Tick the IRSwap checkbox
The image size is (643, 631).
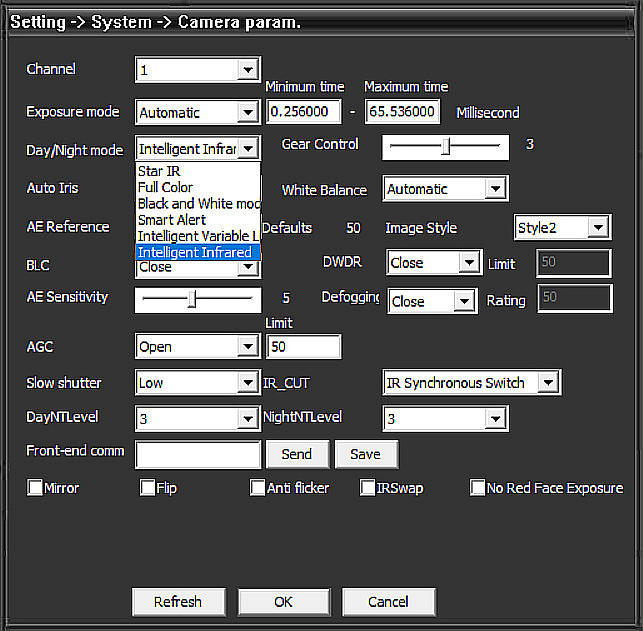coord(367,489)
